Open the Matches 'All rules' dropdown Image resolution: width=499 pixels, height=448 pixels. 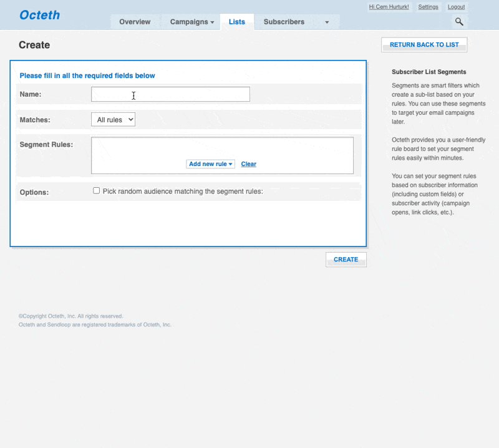(114, 119)
